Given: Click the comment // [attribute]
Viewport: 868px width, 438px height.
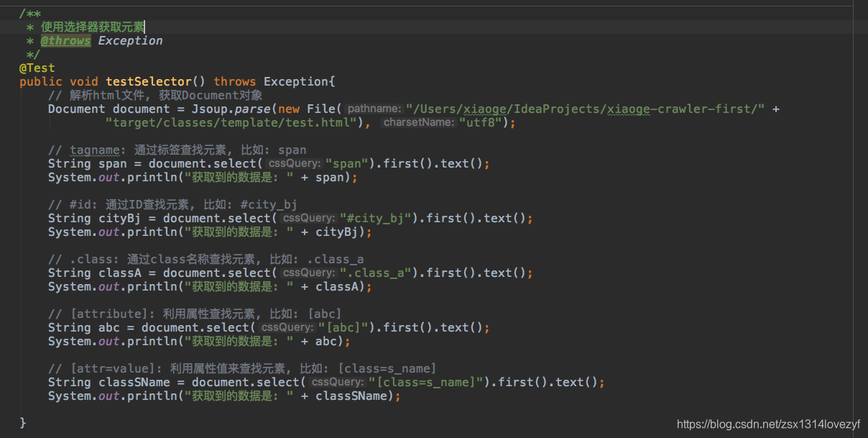Looking at the screenshot, I should point(194,314).
